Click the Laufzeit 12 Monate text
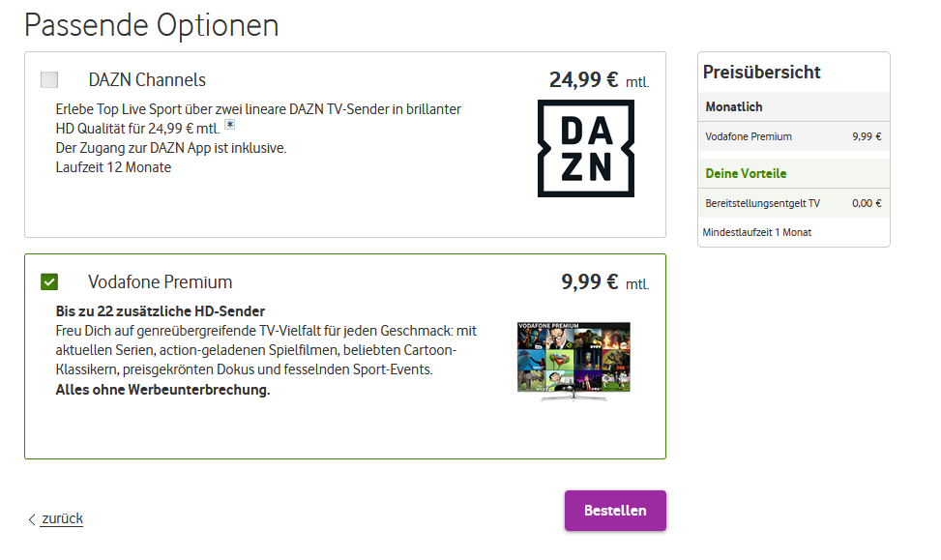This screenshot has width=941, height=560. (x=113, y=167)
